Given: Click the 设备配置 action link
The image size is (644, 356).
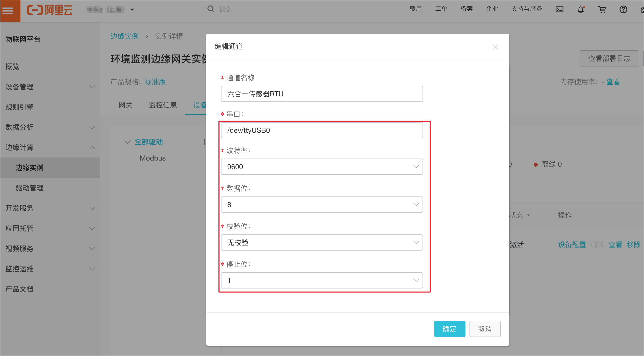Looking at the screenshot, I should pyautogui.click(x=572, y=244).
